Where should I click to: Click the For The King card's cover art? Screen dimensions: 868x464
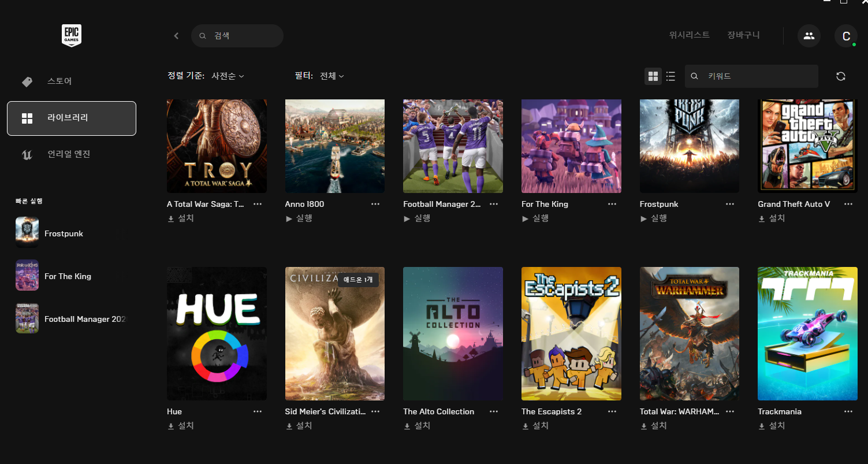(x=571, y=146)
